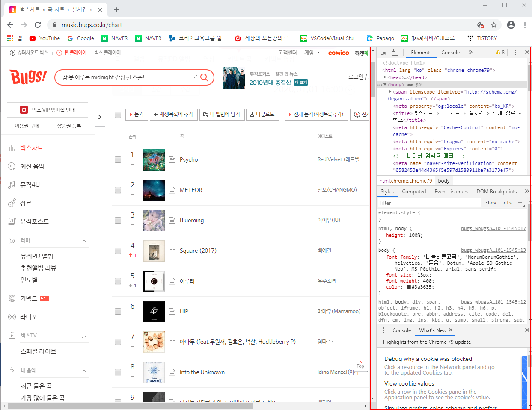532x410 pixels.
Task: Click the 다운로드 button
Action: [x=262, y=115]
